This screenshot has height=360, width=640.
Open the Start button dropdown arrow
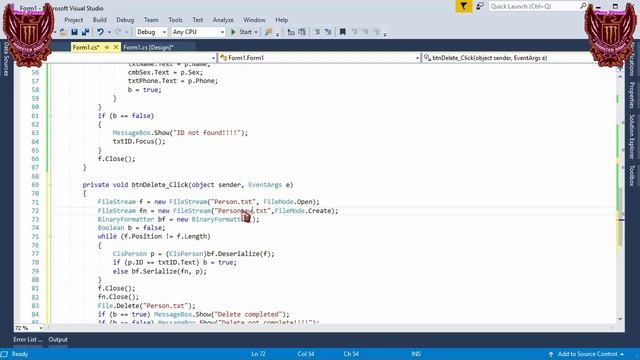pyautogui.click(x=256, y=32)
